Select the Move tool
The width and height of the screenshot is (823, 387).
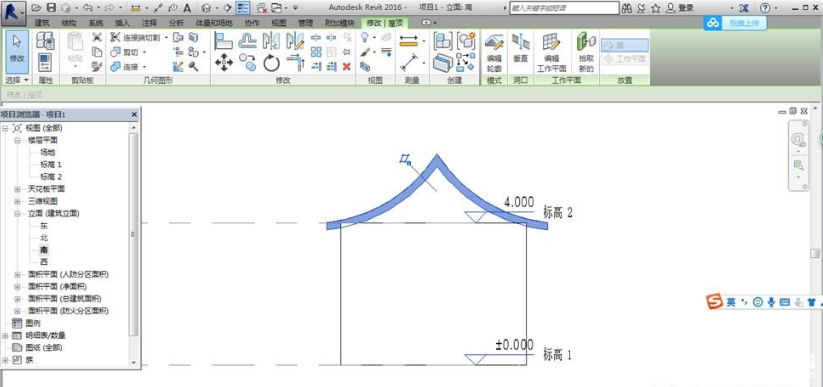tap(224, 62)
